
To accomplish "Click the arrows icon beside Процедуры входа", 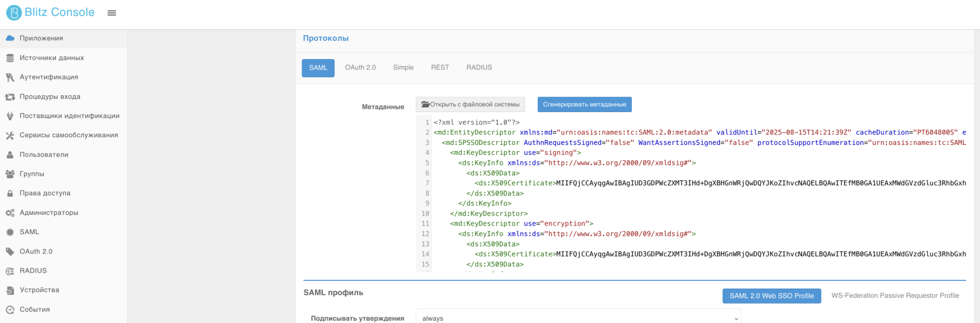I will [x=10, y=97].
